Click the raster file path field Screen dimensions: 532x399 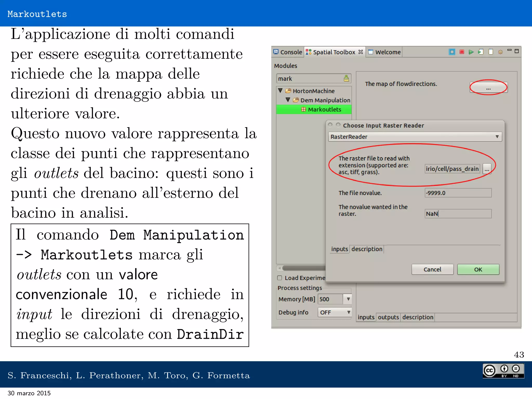(452, 169)
